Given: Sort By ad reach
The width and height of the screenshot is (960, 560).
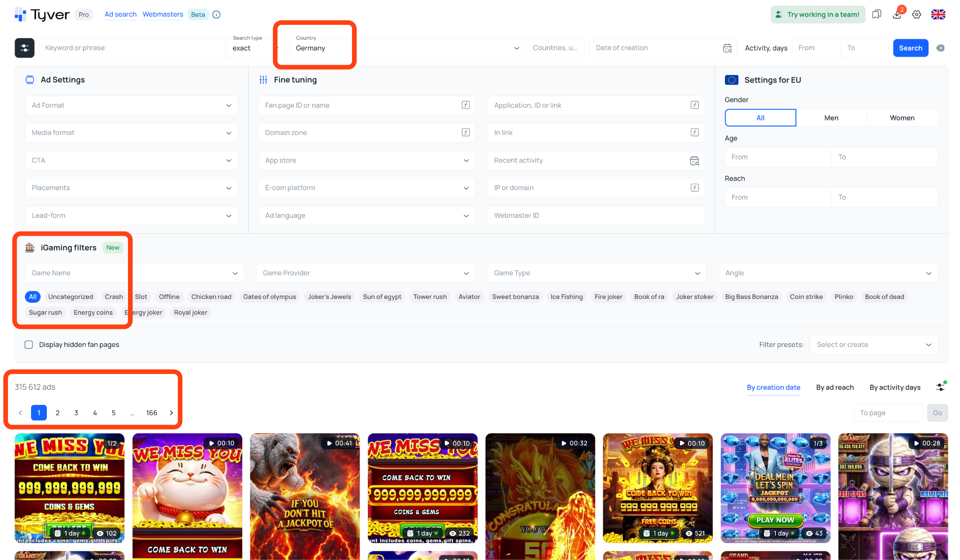Looking at the screenshot, I should point(835,387).
